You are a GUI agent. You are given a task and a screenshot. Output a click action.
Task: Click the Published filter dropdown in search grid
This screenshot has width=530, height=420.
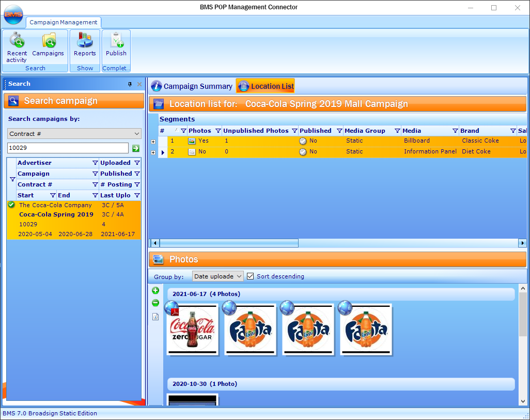coord(137,174)
